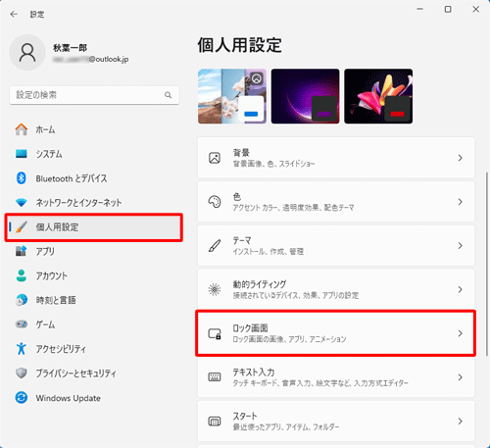
Task: Expand 背景 settings via its chevron
Action: coord(460,158)
